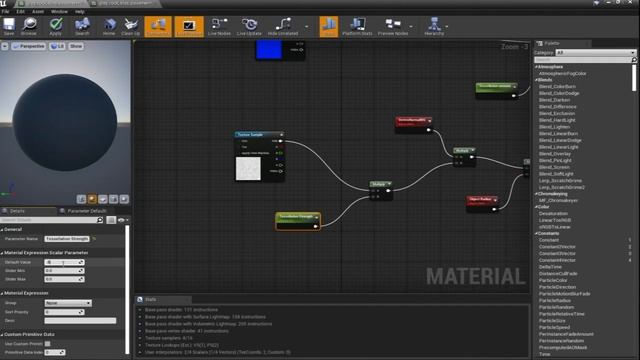Click the Browse toolbar icon
The height and width of the screenshot is (360, 640).
(29, 26)
